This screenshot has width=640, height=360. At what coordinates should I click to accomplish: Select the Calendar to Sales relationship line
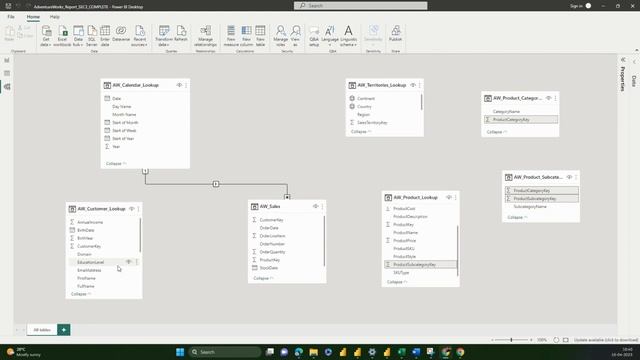(x=216, y=184)
